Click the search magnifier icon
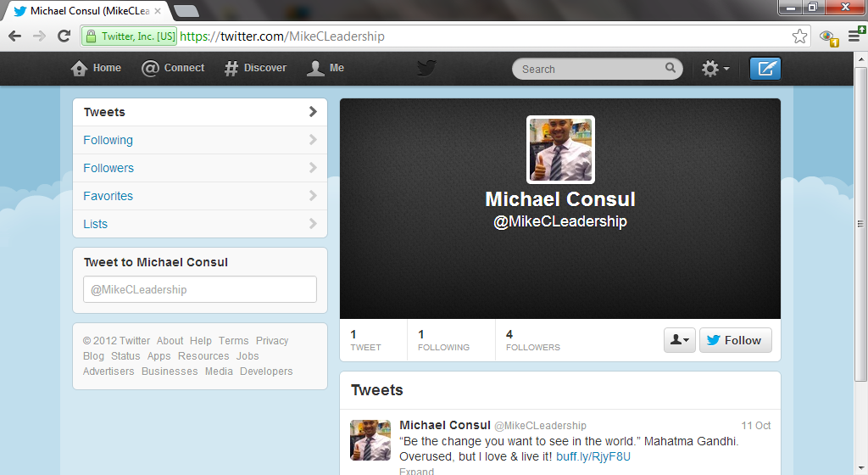The width and height of the screenshot is (868, 475). click(x=670, y=69)
